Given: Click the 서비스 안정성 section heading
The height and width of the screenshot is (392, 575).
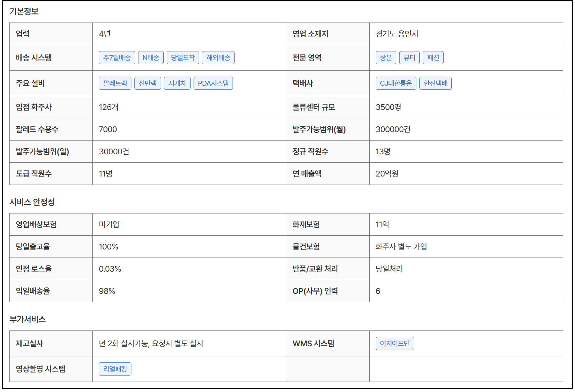Looking at the screenshot, I should click(32, 202).
